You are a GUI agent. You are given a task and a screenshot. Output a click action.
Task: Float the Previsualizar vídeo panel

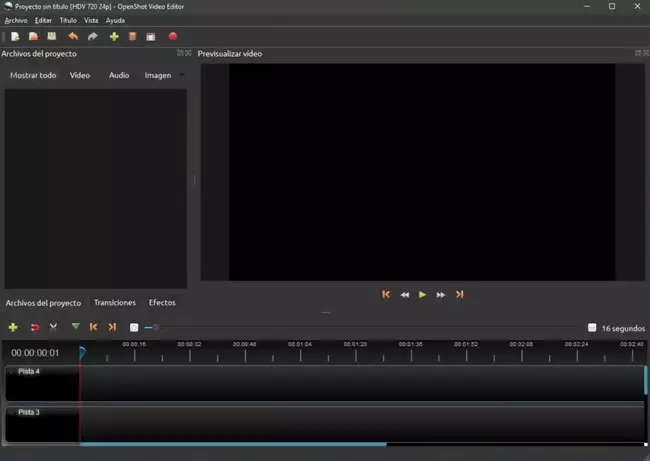[638, 53]
